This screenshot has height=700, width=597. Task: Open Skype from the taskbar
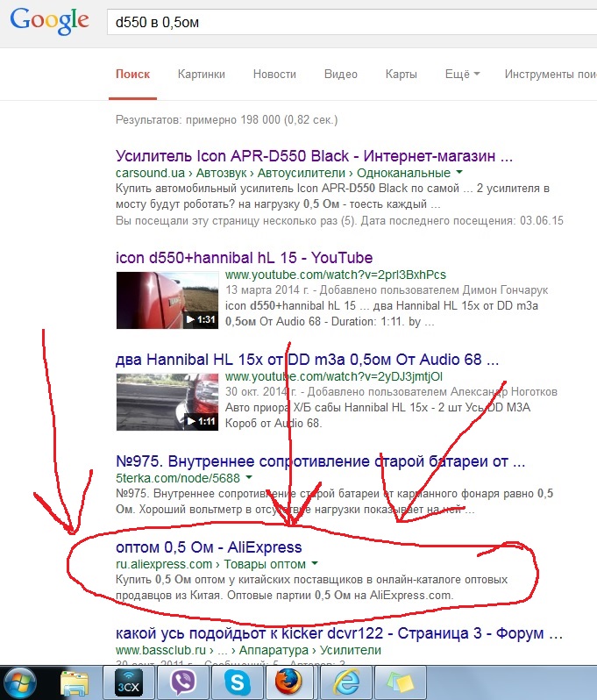236,682
